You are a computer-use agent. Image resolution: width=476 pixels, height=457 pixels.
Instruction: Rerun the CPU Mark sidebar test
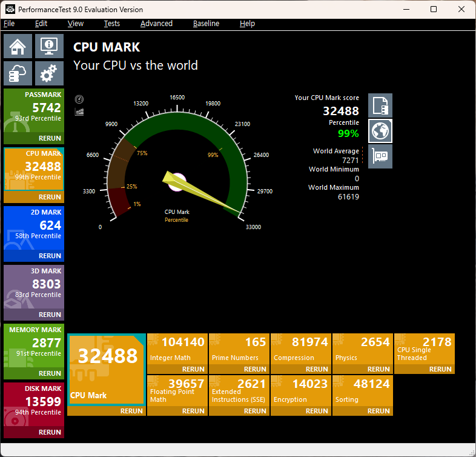coord(34,197)
